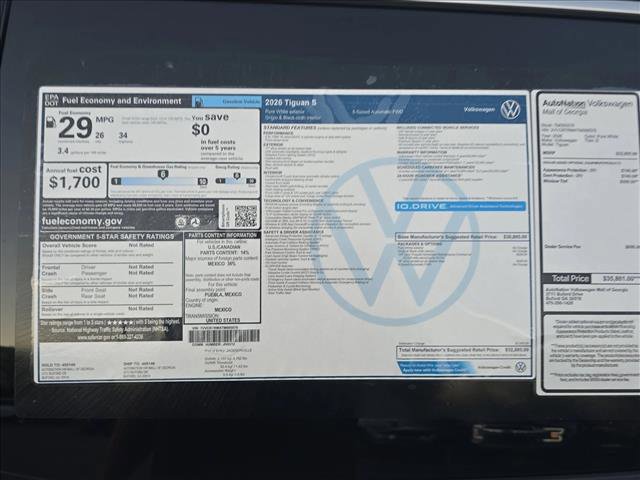Click the 'TECHNOLOGY & CONVENIENCE' section heading

click(x=293, y=201)
